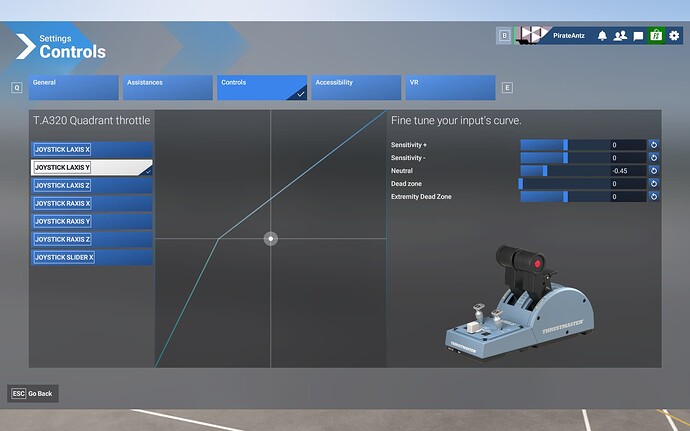Open the notifications bell icon
The width and height of the screenshot is (690, 431).
(x=602, y=36)
